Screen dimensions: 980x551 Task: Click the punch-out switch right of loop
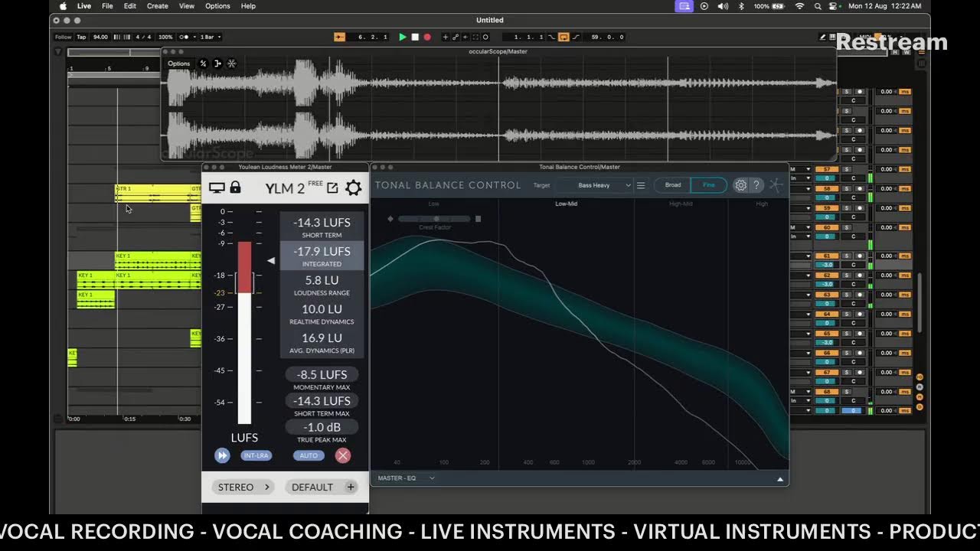coord(576,37)
